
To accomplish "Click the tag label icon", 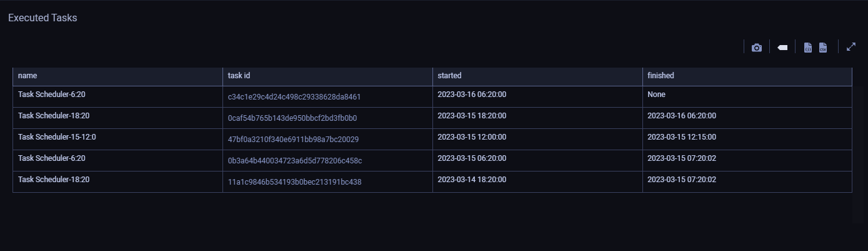I will (782, 48).
